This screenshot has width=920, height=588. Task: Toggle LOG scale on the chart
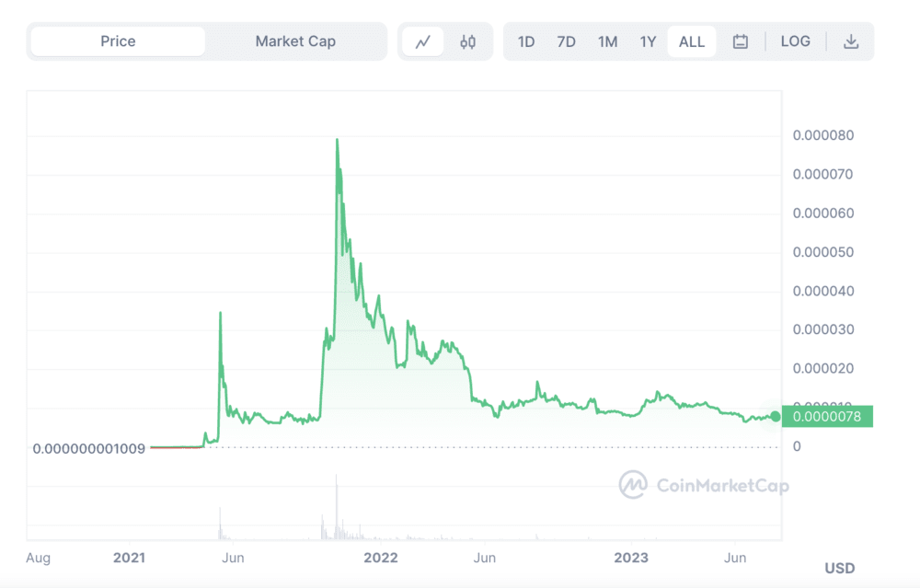click(x=795, y=41)
